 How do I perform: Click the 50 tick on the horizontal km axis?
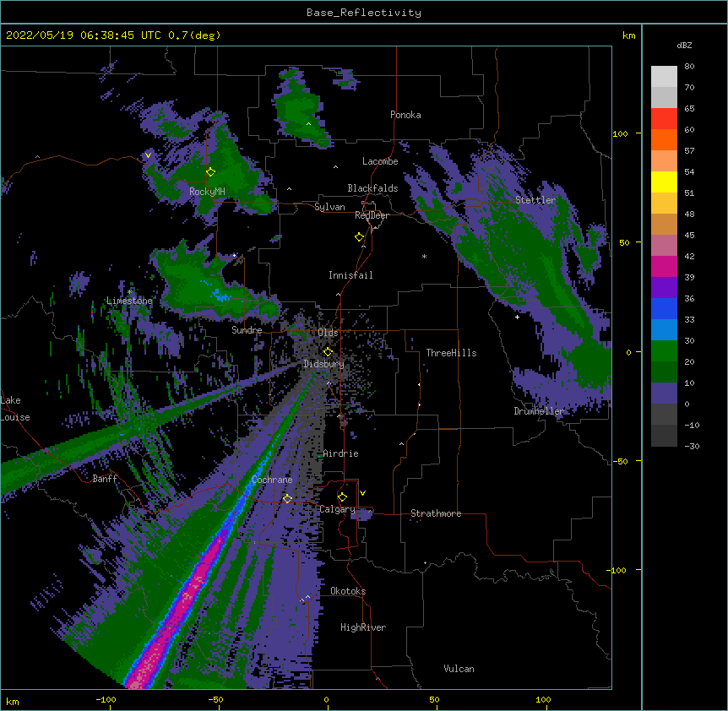click(x=434, y=699)
